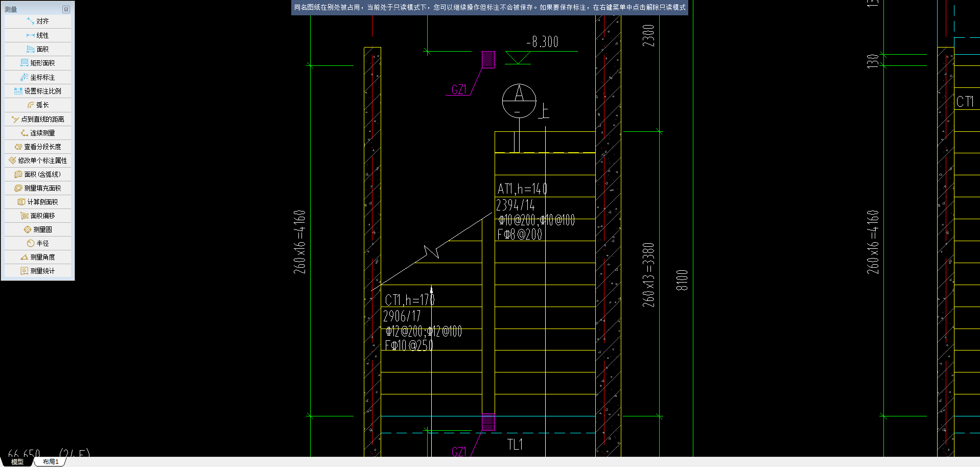980x467 pixels.
Task: Start the 连续测量 continuous measurement tool
Action: (x=38, y=133)
